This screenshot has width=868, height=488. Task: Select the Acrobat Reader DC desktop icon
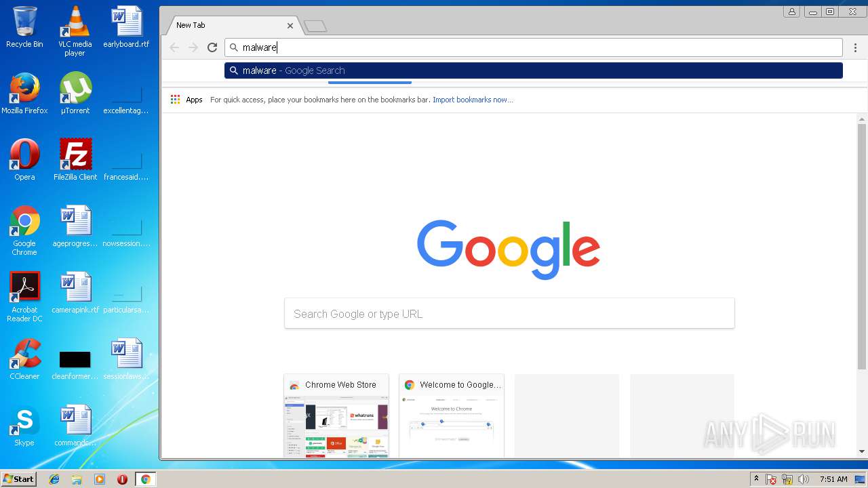(x=24, y=297)
